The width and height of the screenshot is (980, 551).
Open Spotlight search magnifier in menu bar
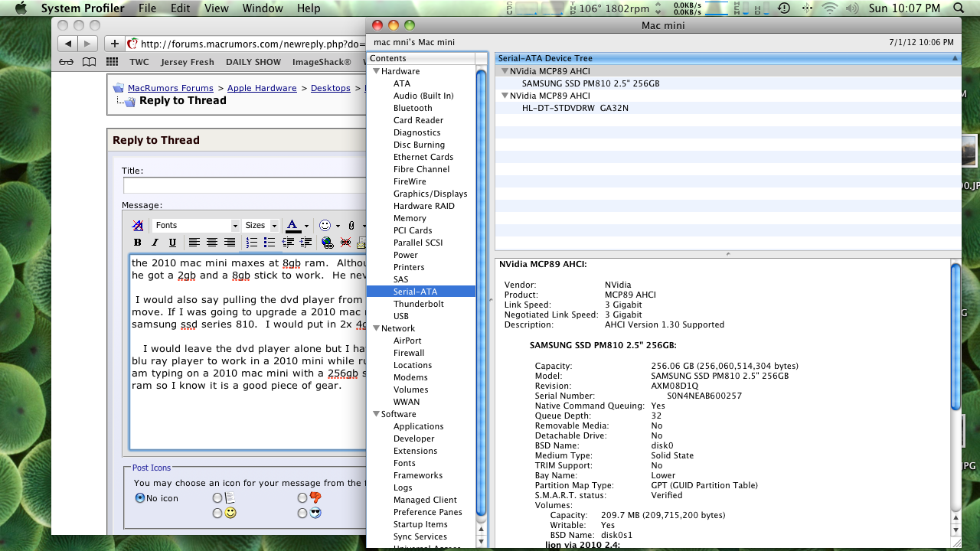pyautogui.click(x=959, y=8)
